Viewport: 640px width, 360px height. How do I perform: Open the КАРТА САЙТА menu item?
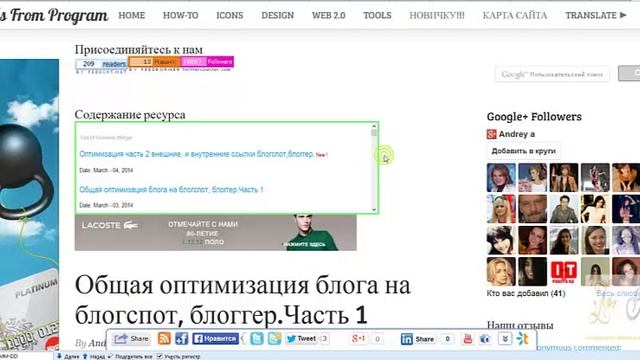click(515, 16)
